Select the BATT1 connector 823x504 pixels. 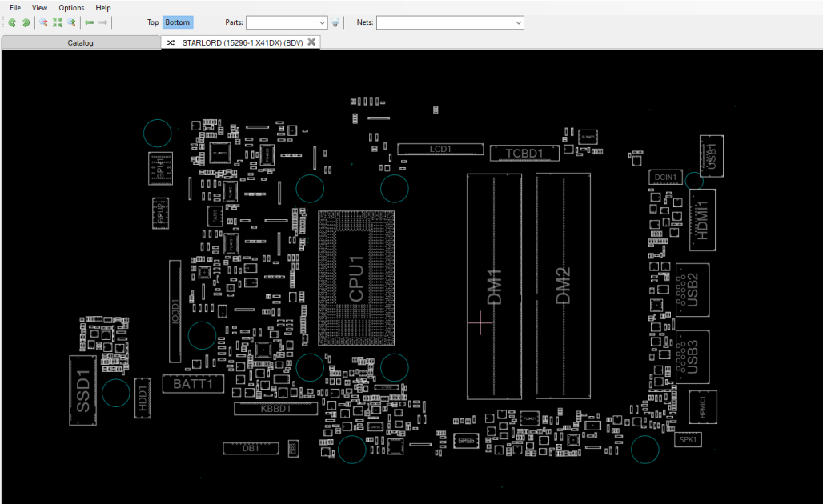point(193,384)
